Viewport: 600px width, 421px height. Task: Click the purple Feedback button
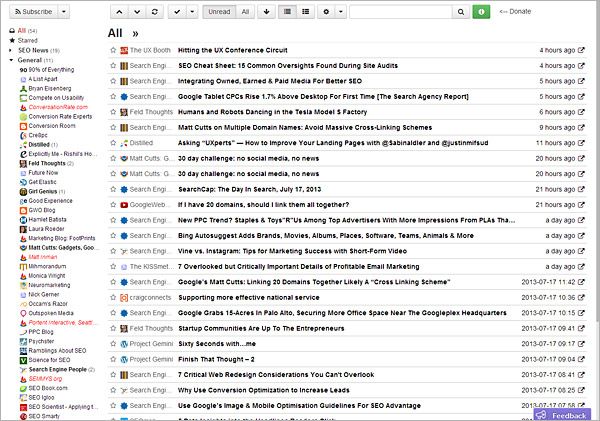(x=563, y=414)
